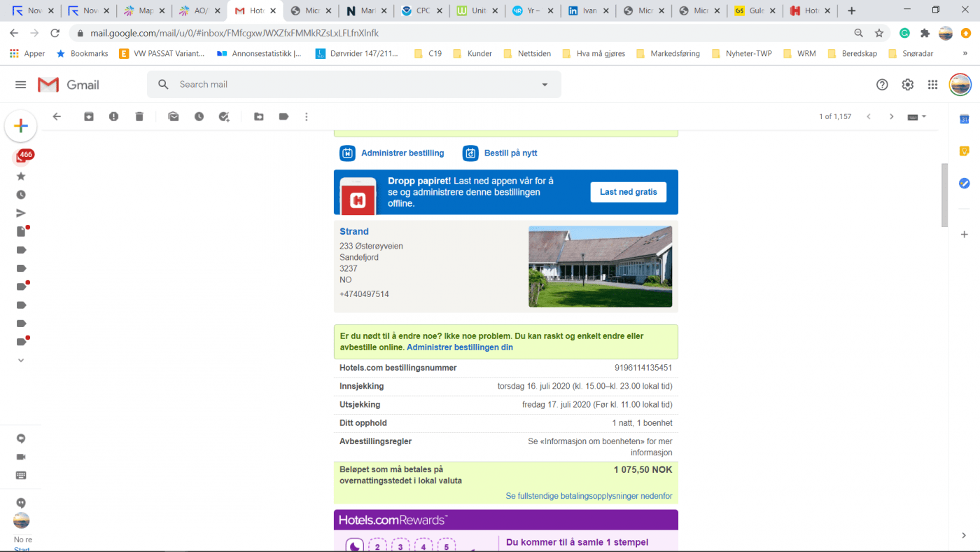Open the Labels icon in the toolbar
980x552 pixels.
[283, 117]
